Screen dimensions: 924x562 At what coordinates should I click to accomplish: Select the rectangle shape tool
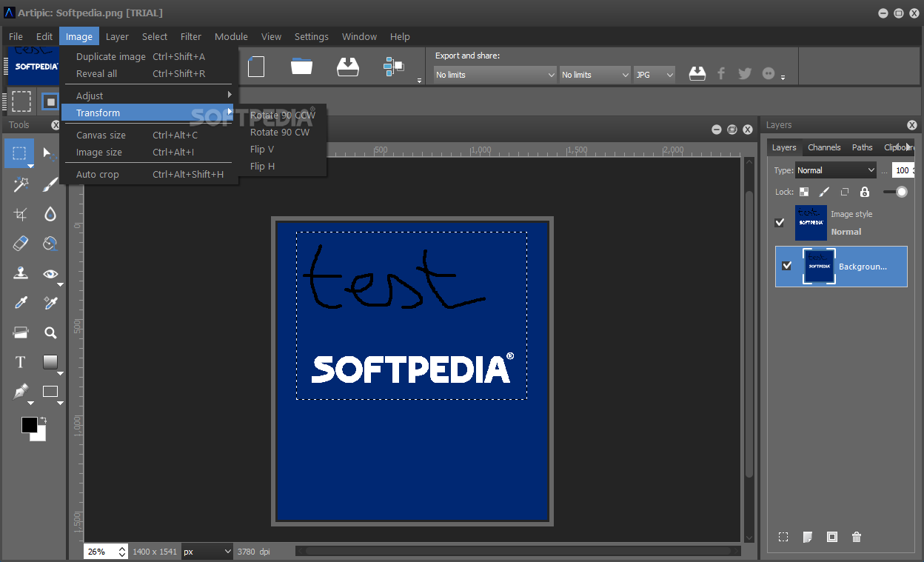50,392
